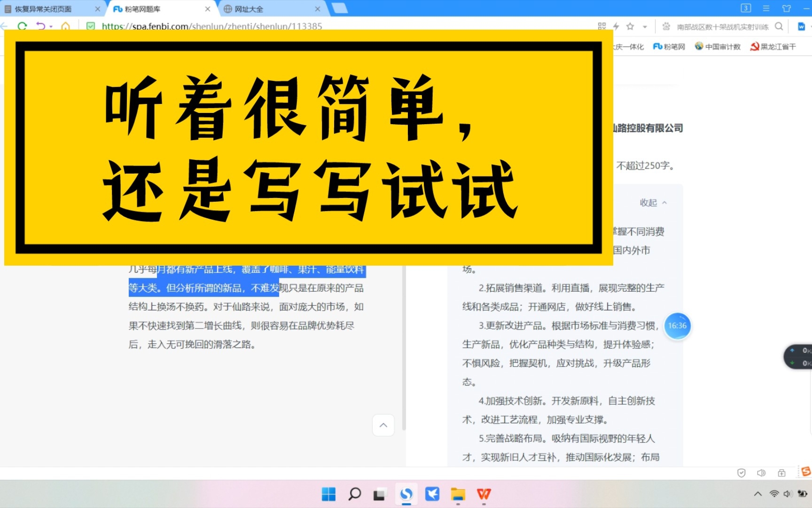Image resolution: width=812 pixels, height=508 pixels.
Task: Click the 16:36 timer bubble
Action: click(x=677, y=325)
